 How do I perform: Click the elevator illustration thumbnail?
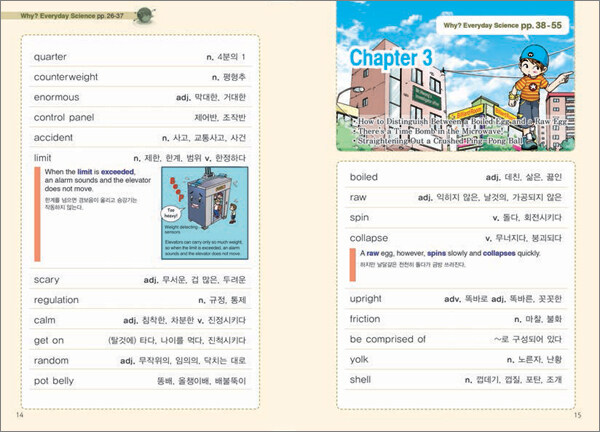coord(205,213)
